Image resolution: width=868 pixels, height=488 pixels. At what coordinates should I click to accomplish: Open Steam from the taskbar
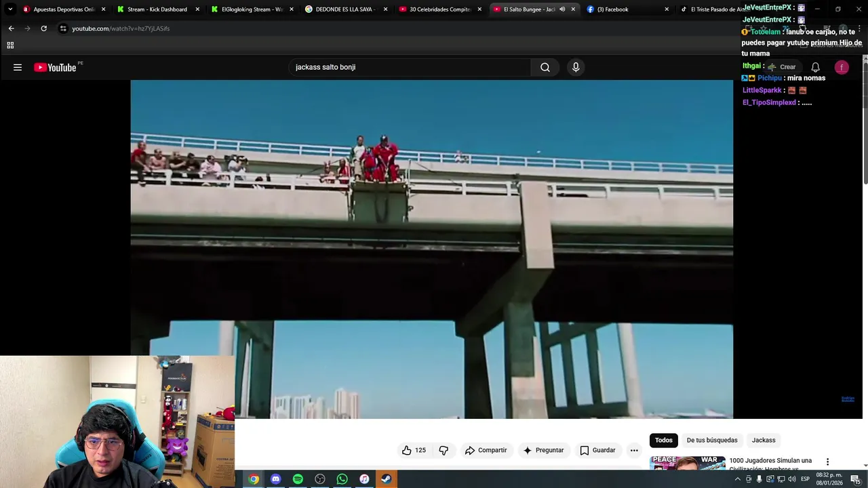pos(386,479)
